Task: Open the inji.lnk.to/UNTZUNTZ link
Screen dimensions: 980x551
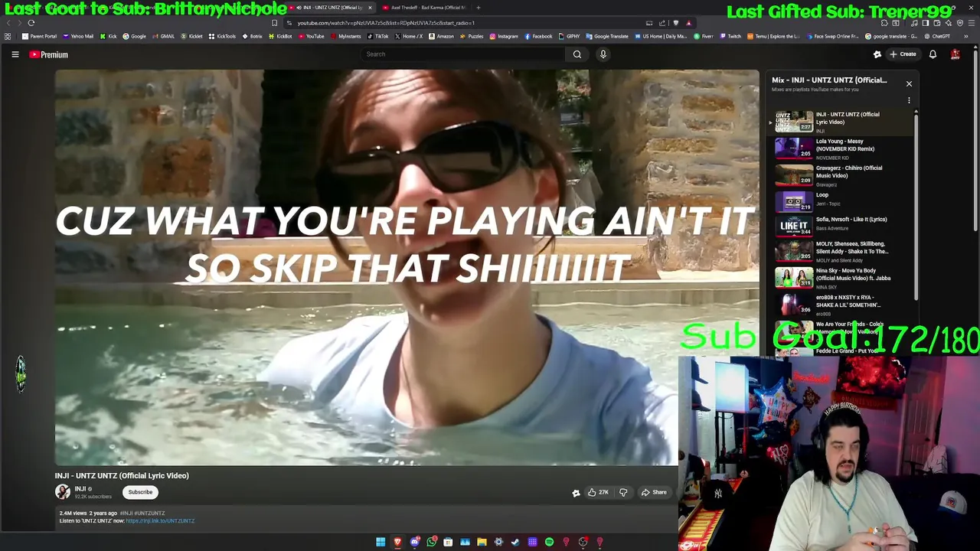Action: click(160, 521)
